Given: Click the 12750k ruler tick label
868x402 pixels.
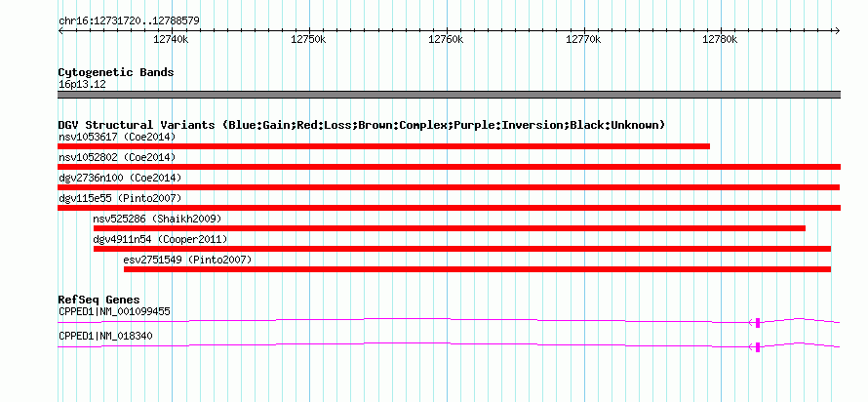Looking at the screenshot, I should tap(309, 40).
